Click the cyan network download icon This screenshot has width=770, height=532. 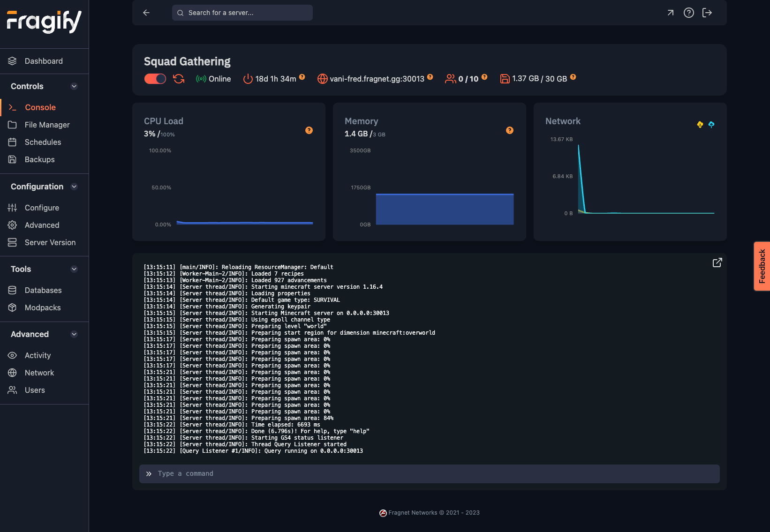pos(711,124)
